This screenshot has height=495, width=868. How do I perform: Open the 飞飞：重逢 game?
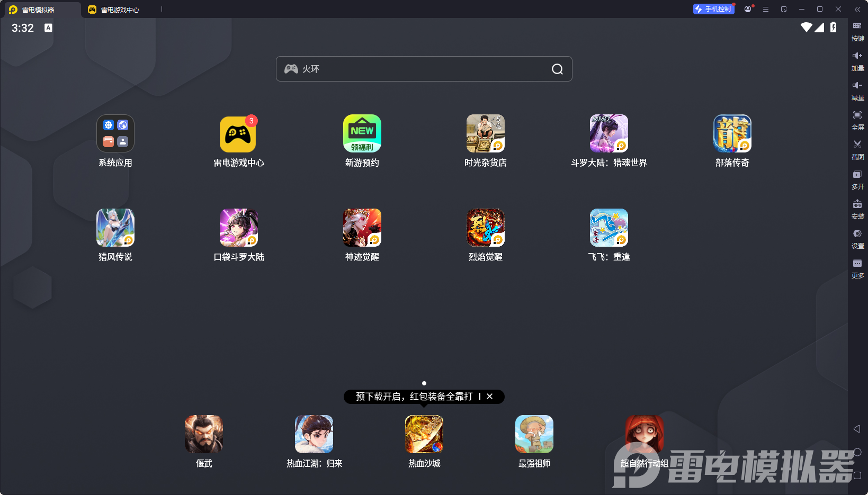[x=609, y=228]
